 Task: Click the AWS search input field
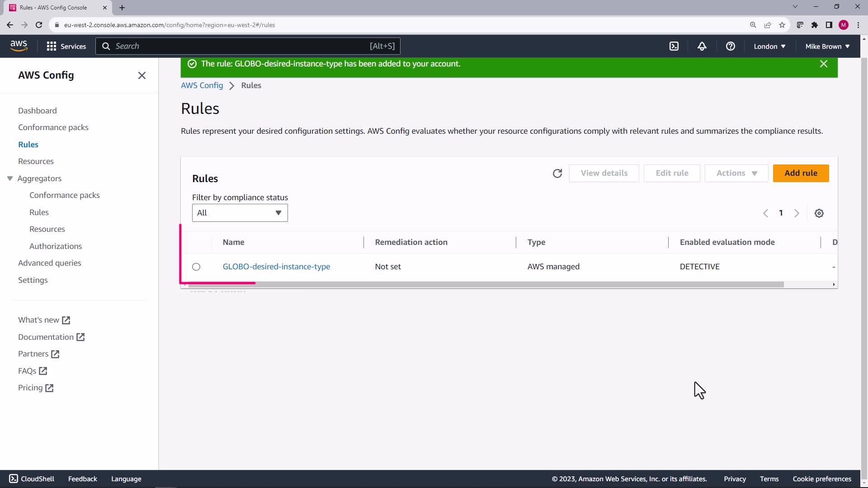(x=240, y=46)
